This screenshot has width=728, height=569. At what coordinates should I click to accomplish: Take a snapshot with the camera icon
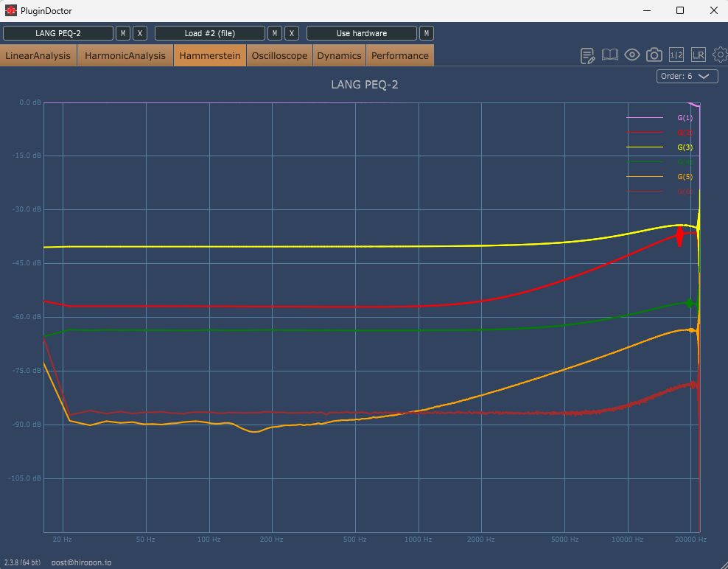[654, 55]
